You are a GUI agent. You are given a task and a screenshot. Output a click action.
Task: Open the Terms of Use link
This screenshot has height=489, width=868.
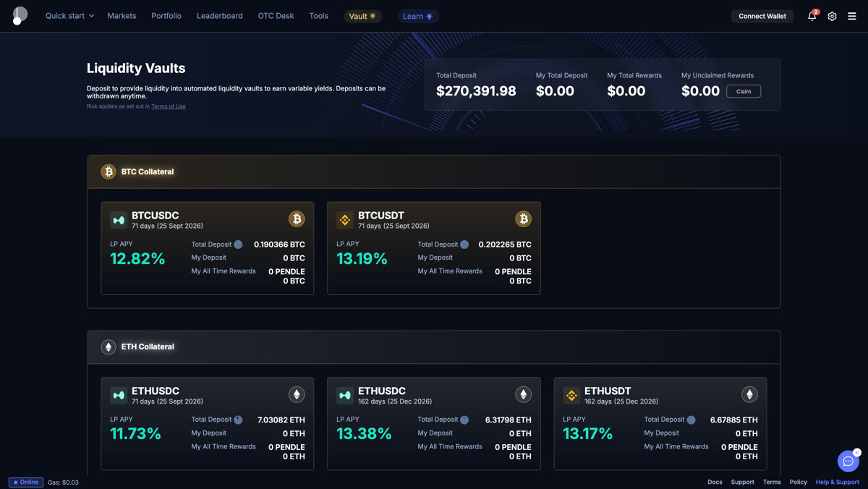click(x=169, y=106)
